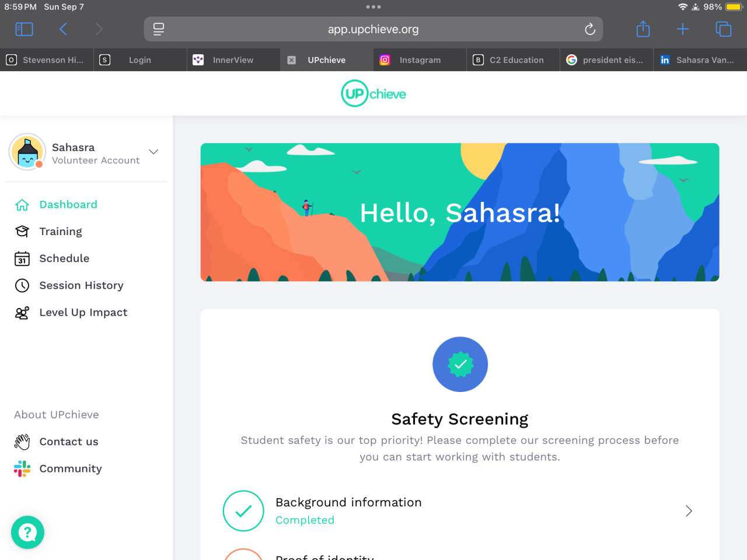Open Community link
This screenshot has width=747, height=560.
click(71, 469)
